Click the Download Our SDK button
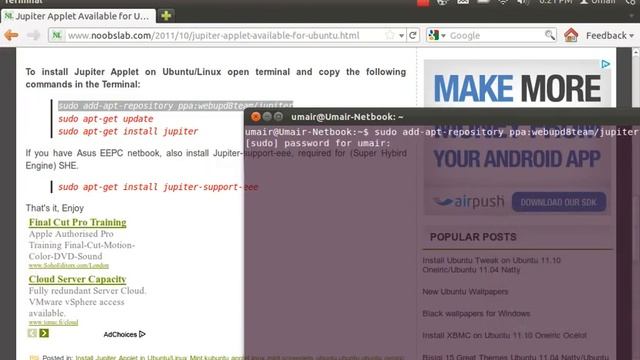This screenshot has width=640, height=360. (x=559, y=202)
